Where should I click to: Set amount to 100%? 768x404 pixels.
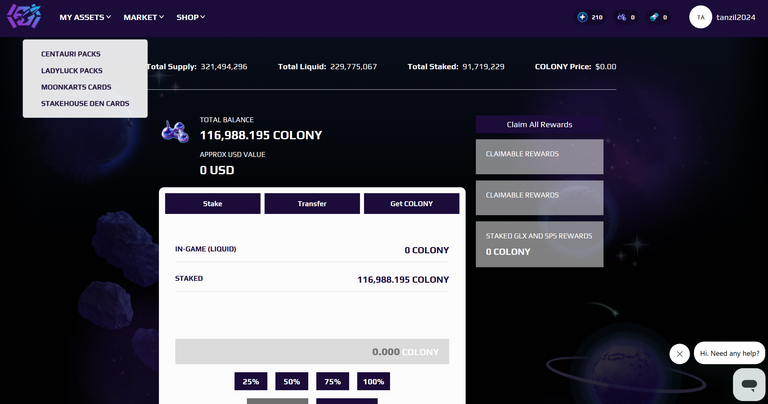click(x=373, y=381)
